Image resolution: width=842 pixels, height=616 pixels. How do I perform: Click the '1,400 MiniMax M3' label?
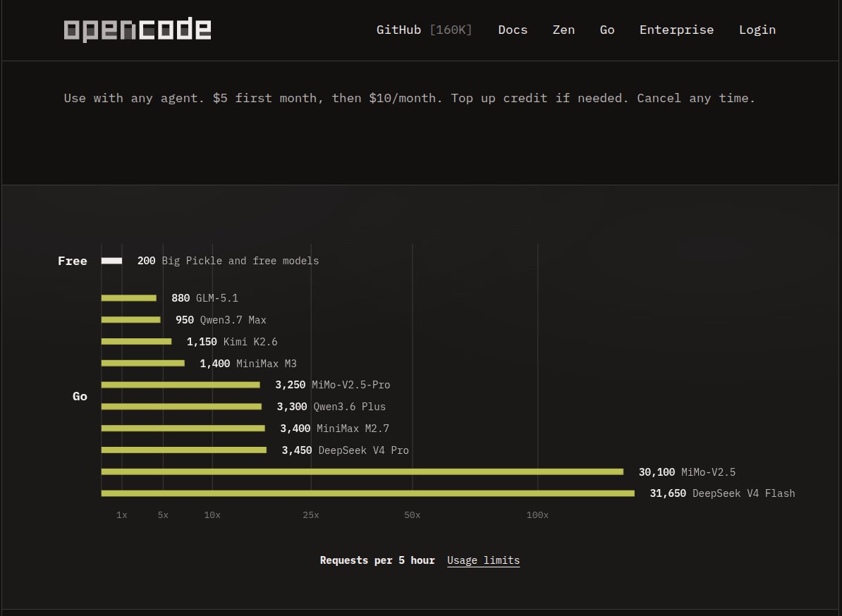tap(248, 364)
